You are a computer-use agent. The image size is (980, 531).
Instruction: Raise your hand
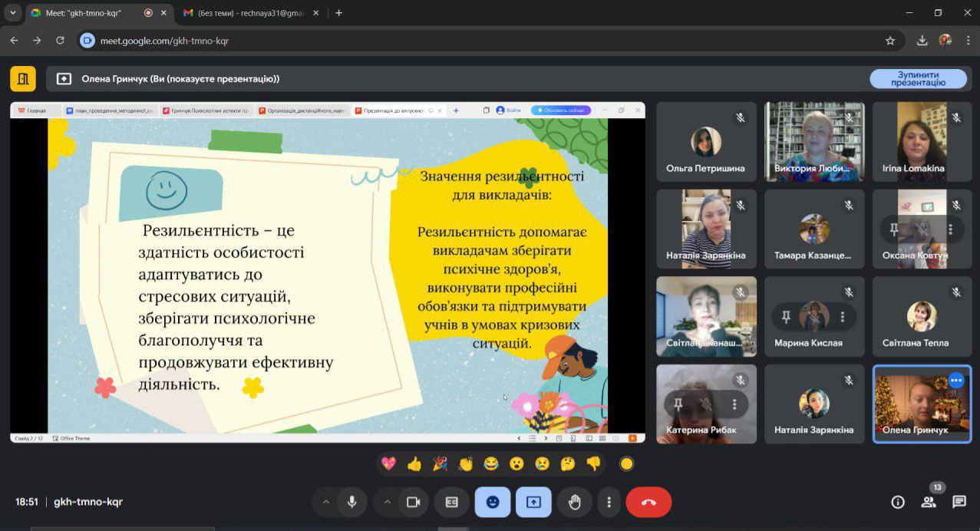pyautogui.click(x=575, y=502)
